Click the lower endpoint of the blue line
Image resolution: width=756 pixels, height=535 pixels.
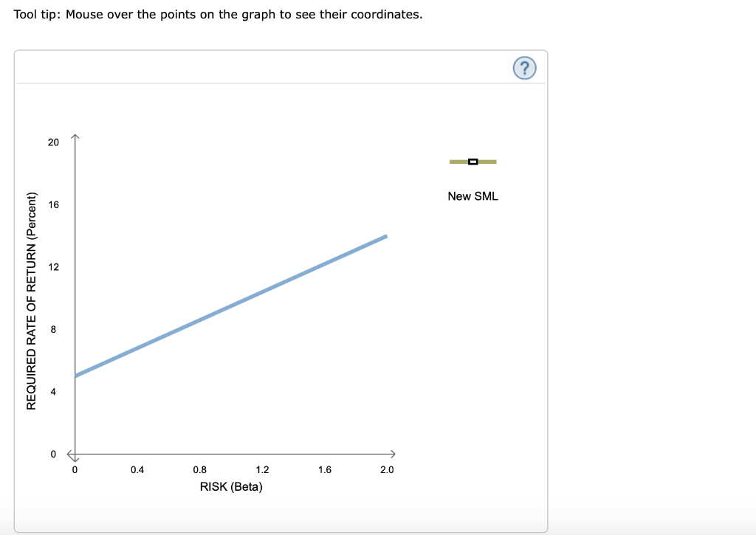point(76,375)
